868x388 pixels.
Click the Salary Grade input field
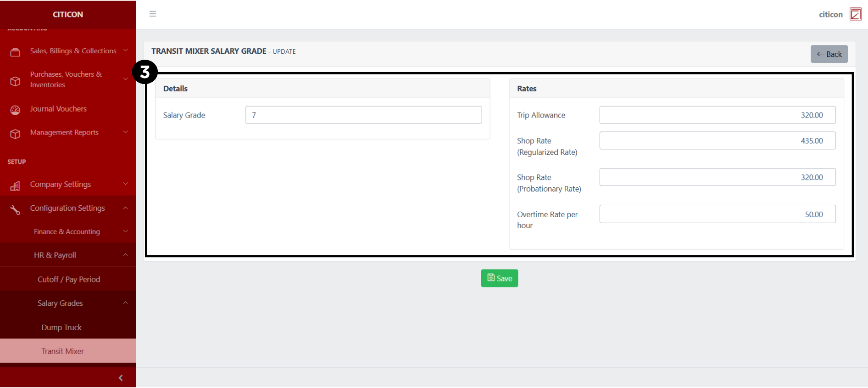363,115
